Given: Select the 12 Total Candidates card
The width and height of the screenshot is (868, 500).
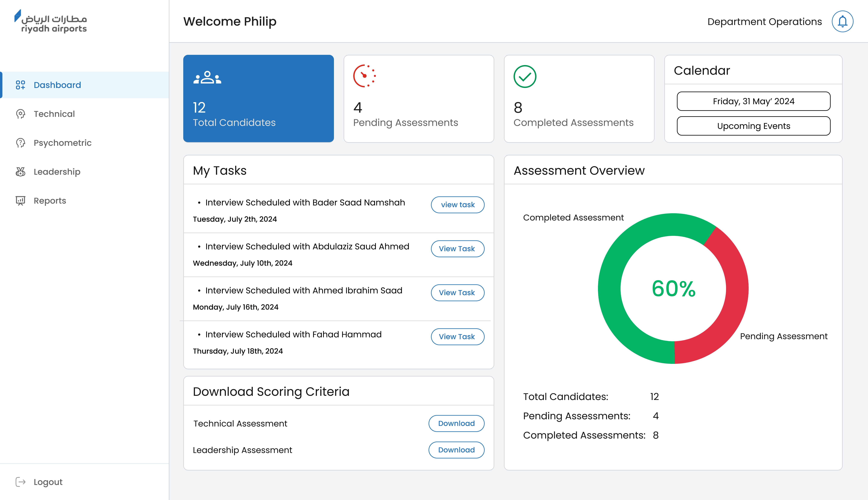Looking at the screenshot, I should pyautogui.click(x=258, y=98).
